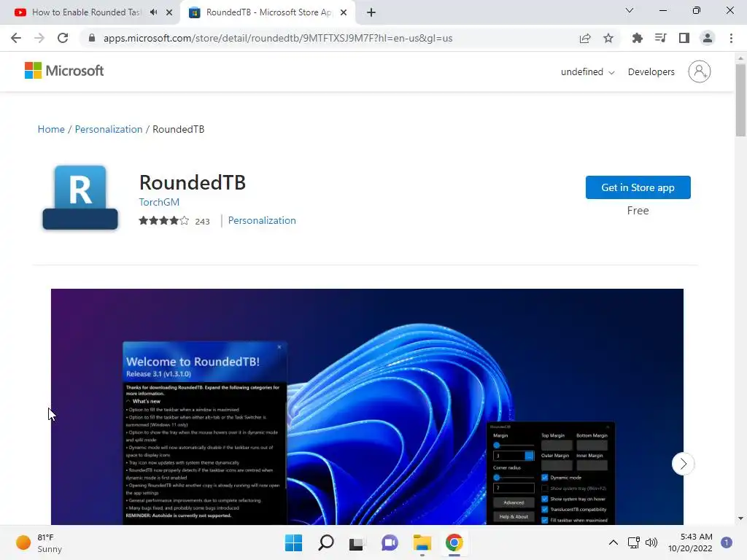Click the Microsoft logo

pos(64,71)
